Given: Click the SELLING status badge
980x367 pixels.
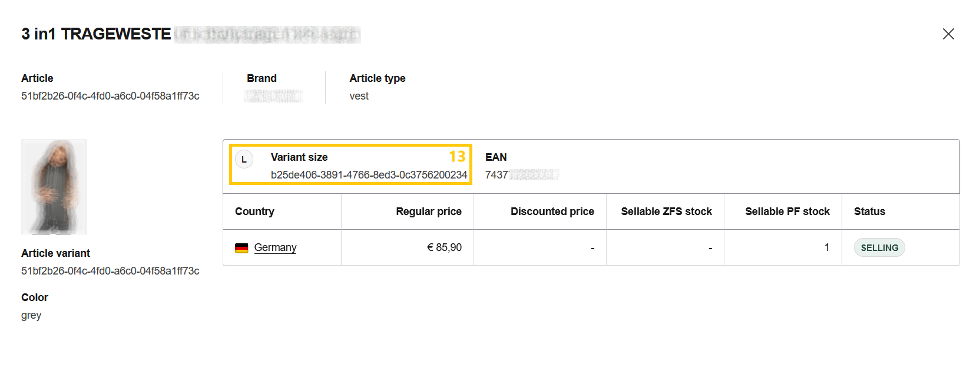Looking at the screenshot, I should coord(879,248).
